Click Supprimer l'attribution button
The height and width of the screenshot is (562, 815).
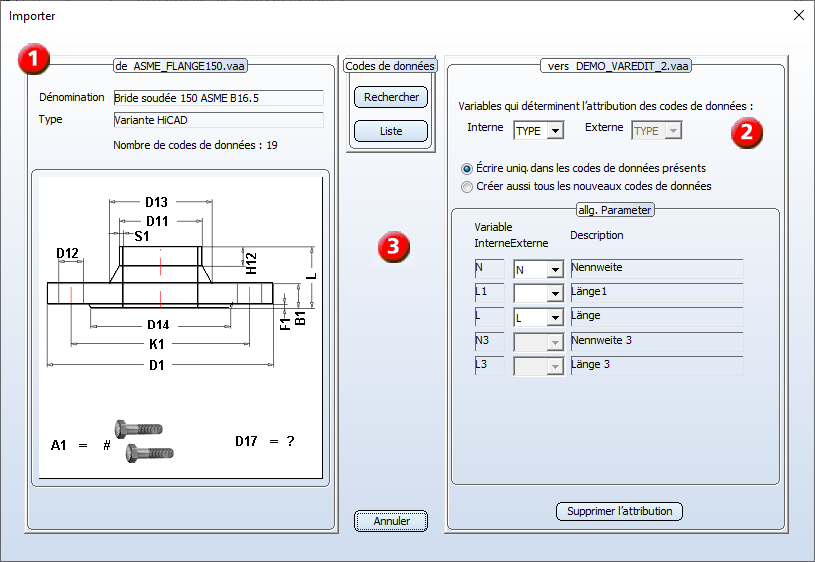tap(619, 511)
